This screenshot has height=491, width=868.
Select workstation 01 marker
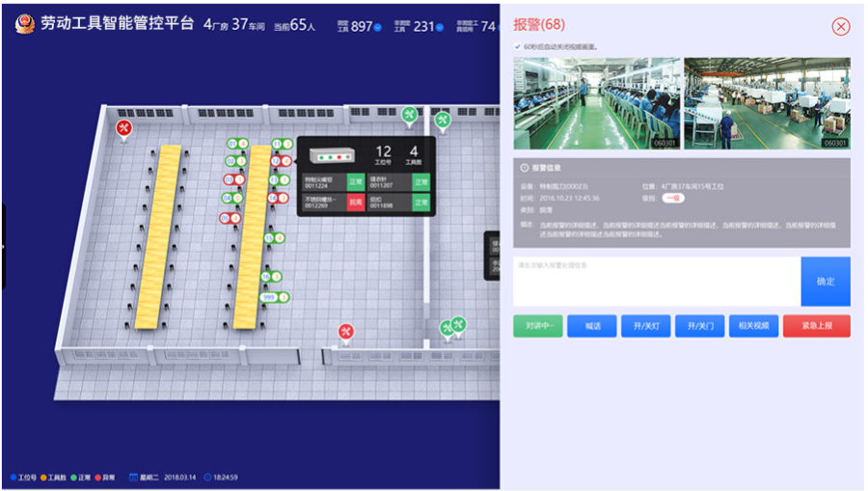237,144
